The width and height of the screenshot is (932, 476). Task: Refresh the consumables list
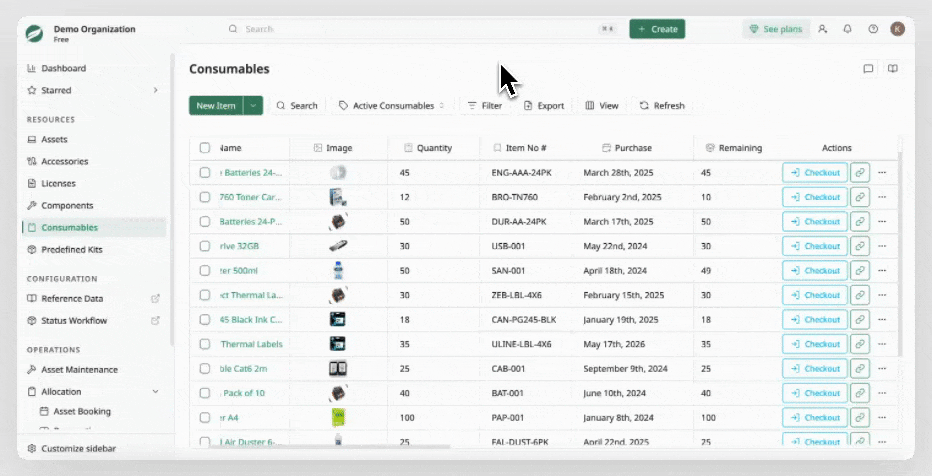tap(662, 105)
